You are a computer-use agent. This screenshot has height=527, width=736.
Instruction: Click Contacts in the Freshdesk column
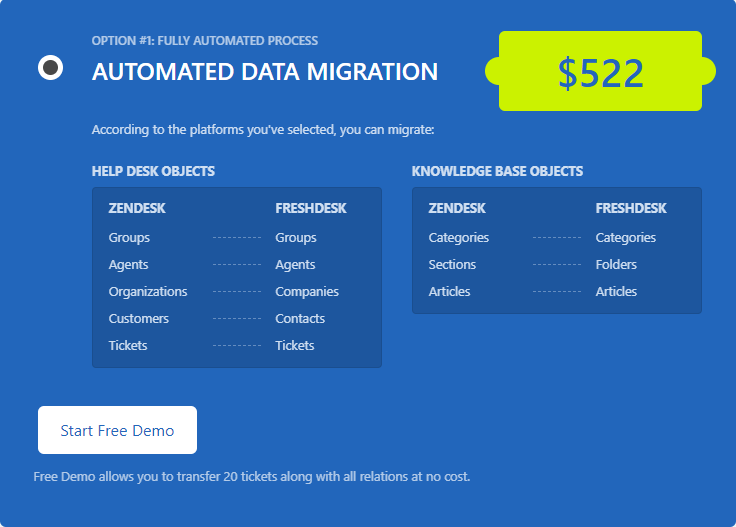point(300,319)
